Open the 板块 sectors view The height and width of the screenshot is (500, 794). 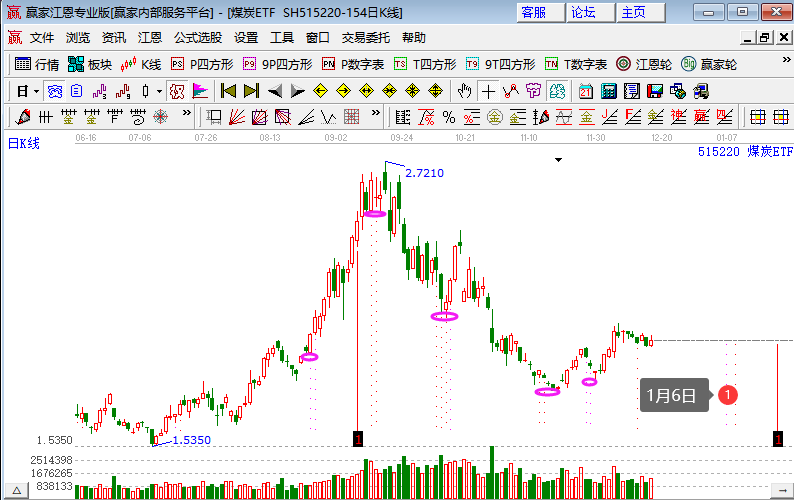(x=90, y=64)
